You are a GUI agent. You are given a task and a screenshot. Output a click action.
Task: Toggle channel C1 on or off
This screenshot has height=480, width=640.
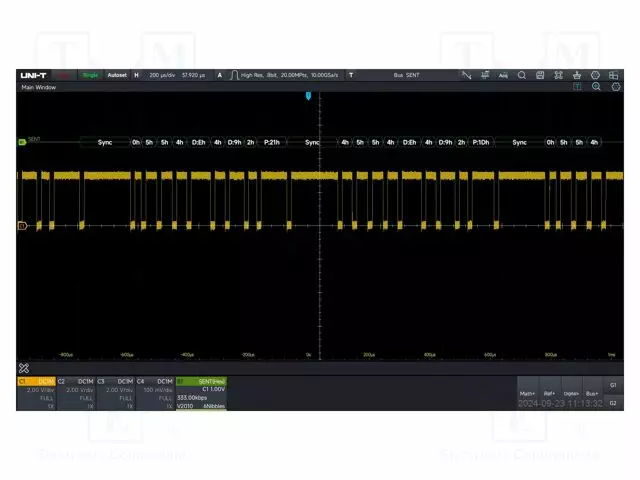pos(36,381)
